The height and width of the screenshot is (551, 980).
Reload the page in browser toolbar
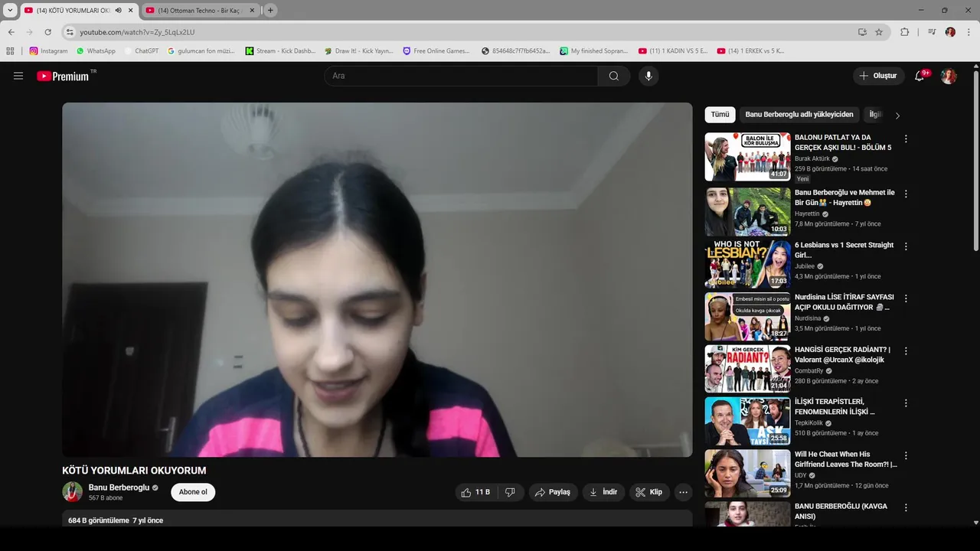pyautogui.click(x=48, y=32)
